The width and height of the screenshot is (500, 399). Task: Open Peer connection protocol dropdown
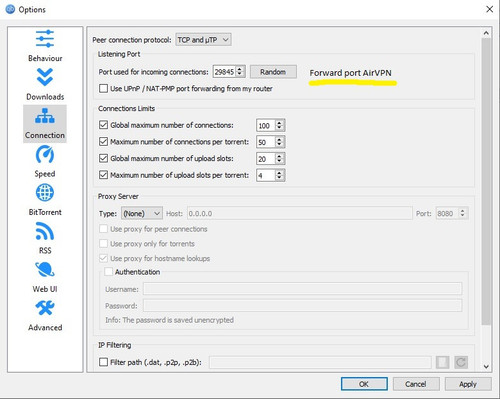pos(203,40)
